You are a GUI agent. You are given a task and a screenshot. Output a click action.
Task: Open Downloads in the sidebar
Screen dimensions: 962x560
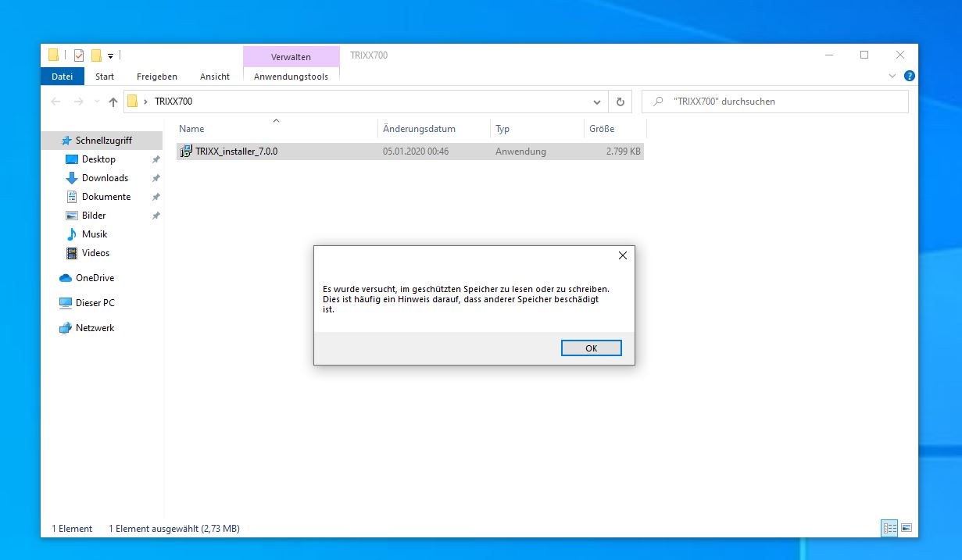105,178
